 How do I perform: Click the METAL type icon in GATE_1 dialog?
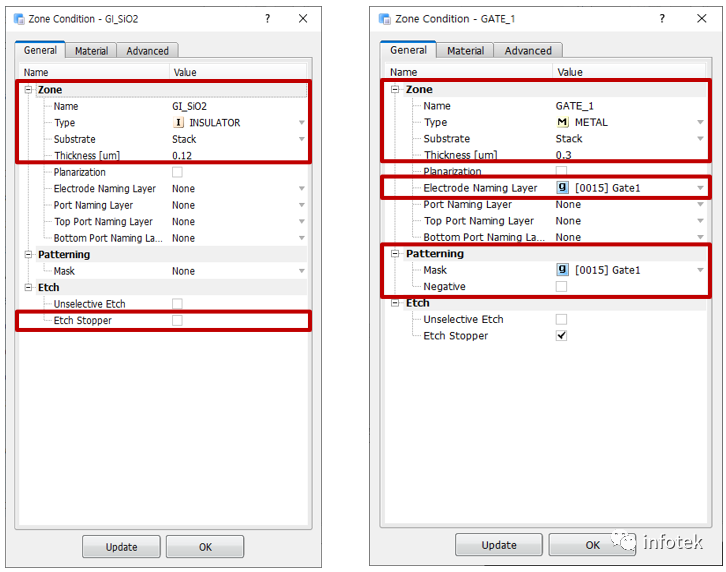(x=562, y=122)
